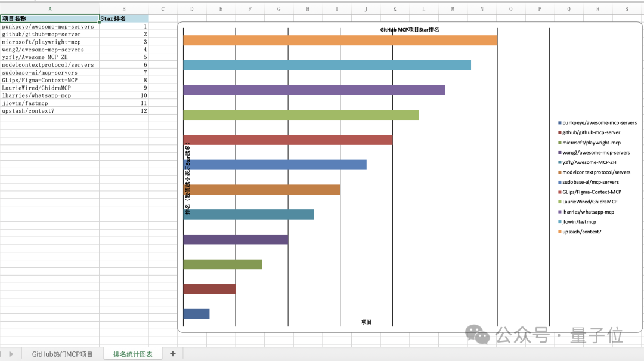Click rank value 1 in column B
Image resolution: width=644 pixels, height=361 pixels.
tap(123, 26)
